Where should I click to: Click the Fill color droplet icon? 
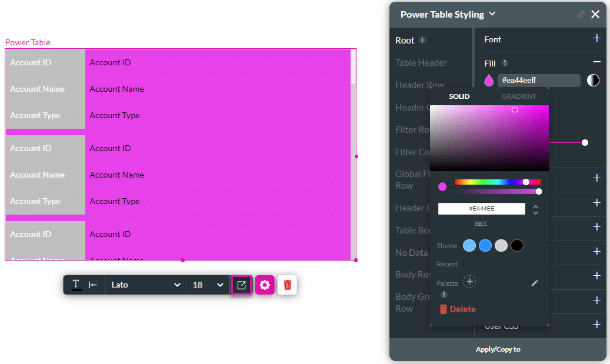click(488, 81)
